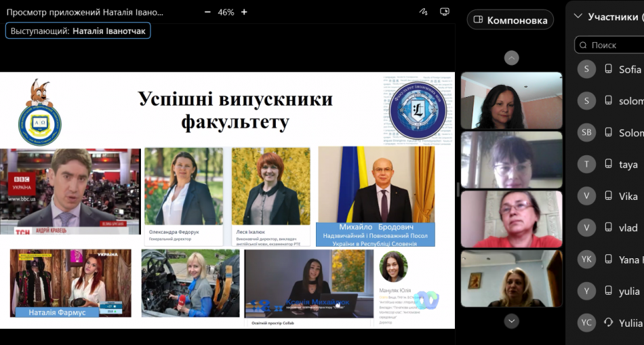Collapse the Участники participants panel
This screenshot has height=345, width=644.
pos(578,16)
